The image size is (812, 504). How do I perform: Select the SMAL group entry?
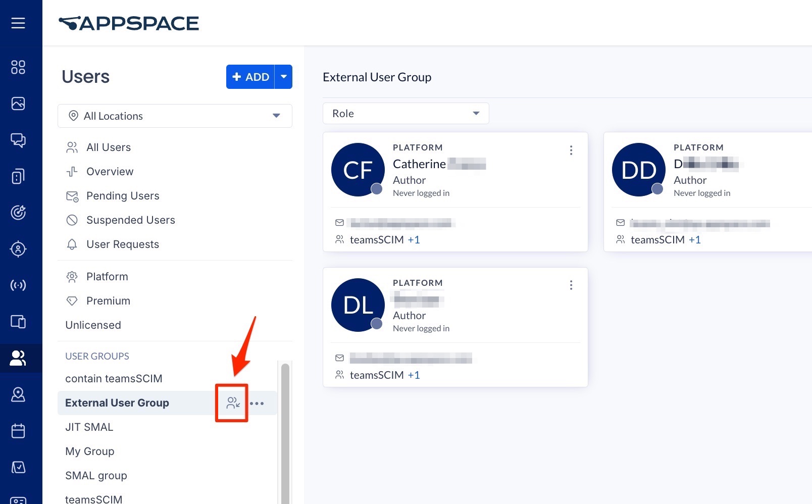[x=96, y=476]
